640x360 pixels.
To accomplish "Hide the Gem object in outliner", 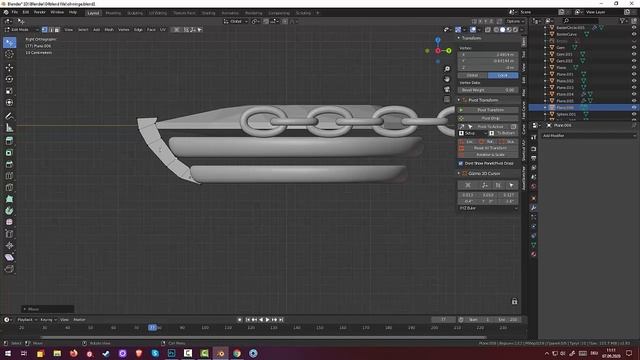I will pyautogui.click(x=634, y=47).
